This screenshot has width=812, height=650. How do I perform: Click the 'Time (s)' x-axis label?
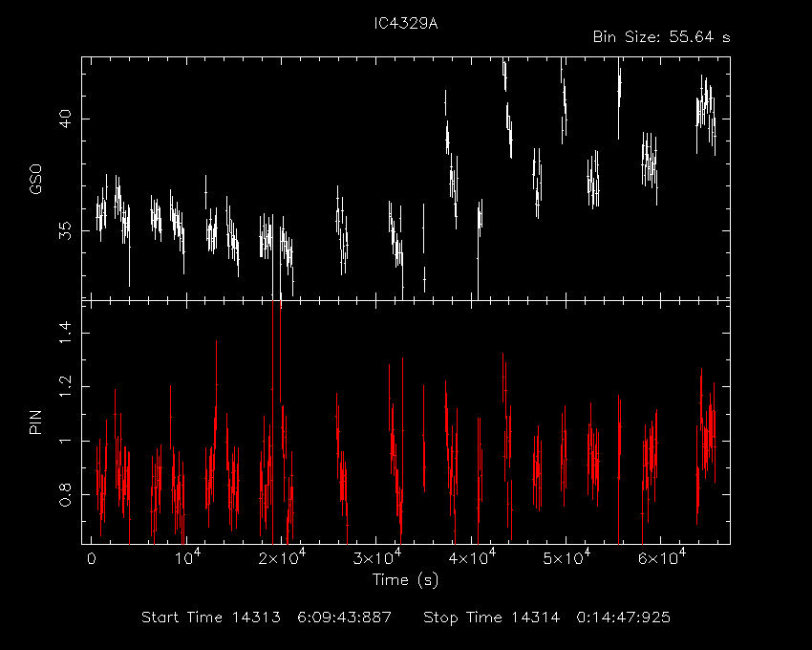405,579
